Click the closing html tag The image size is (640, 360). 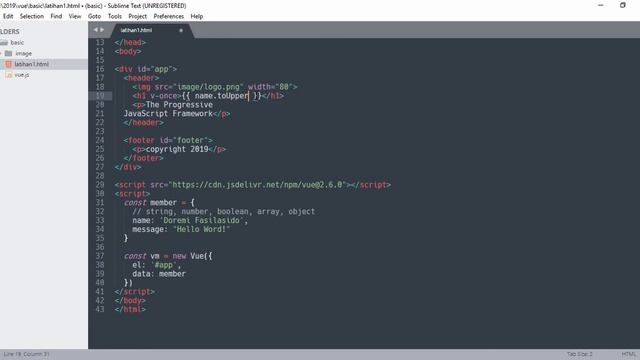pyautogui.click(x=130, y=309)
